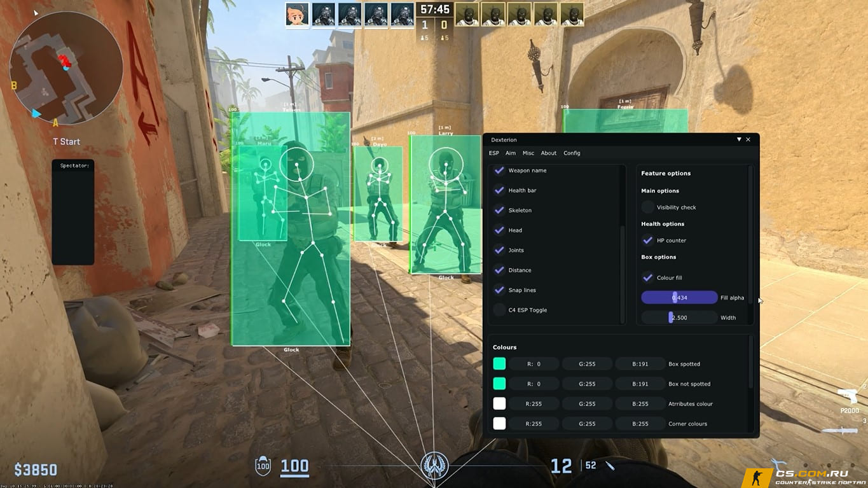868x488 pixels.
Task: Click the knife icon below P2000
Action: (839, 431)
